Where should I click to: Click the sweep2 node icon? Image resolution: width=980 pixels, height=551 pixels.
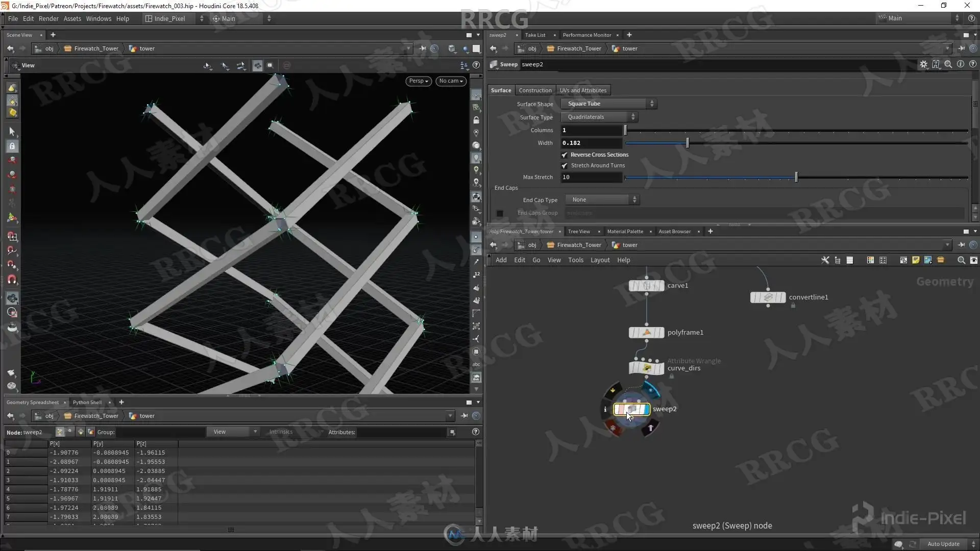tap(631, 409)
